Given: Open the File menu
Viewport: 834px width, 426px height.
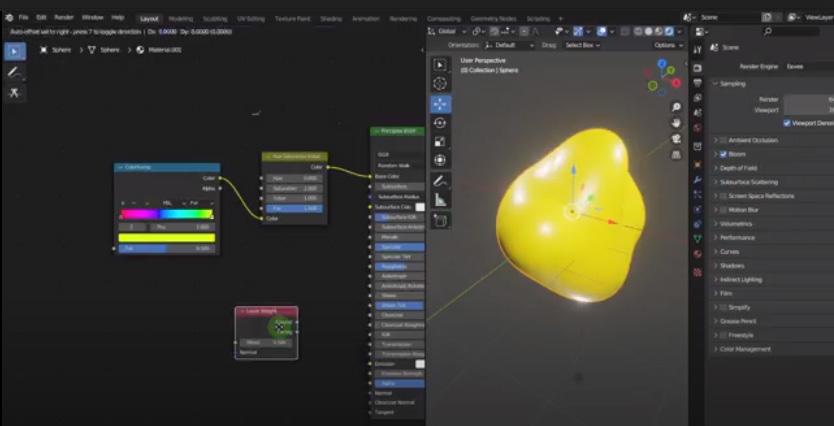Looking at the screenshot, I should coord(23,18).
